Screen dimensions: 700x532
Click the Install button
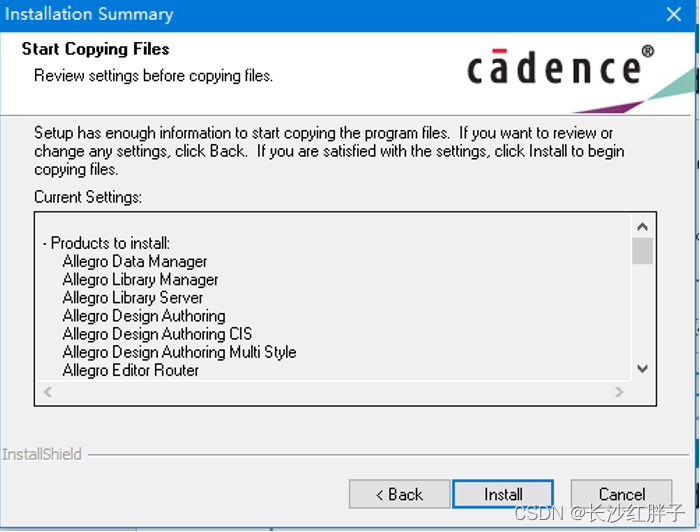point(502,494)
